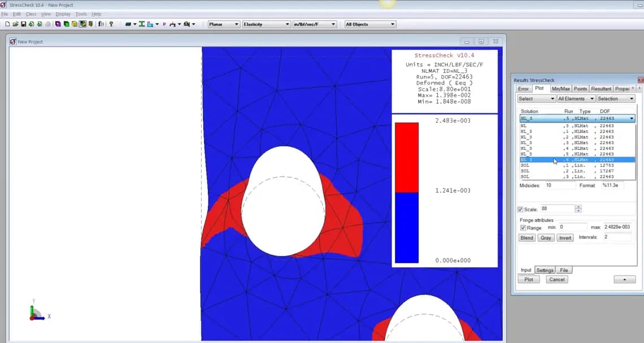Expand the All Objects dropdown
The image size is (644, 343).
click(394, 24)
